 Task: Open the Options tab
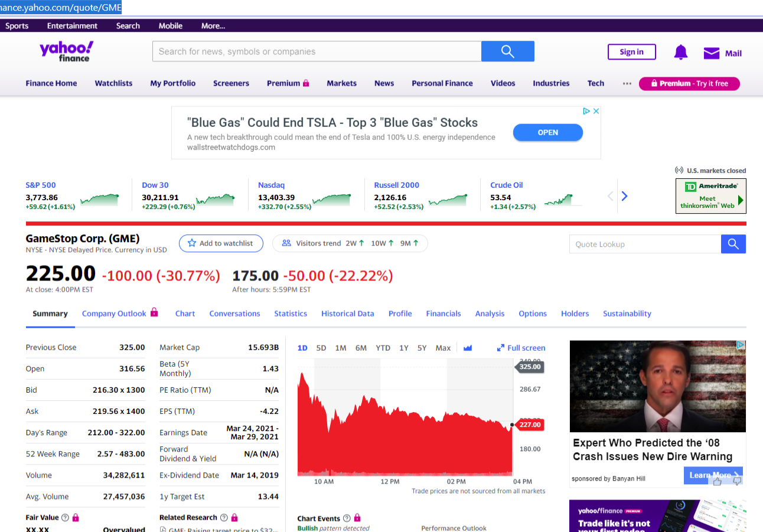click(533, 314)
